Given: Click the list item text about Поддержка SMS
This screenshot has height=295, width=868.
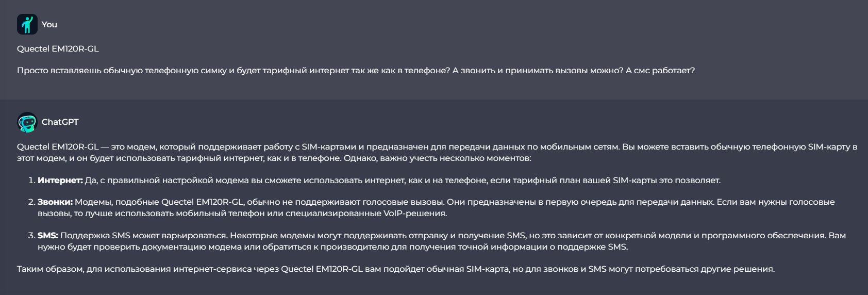Looking at the screenshot, I should point(442,241).
